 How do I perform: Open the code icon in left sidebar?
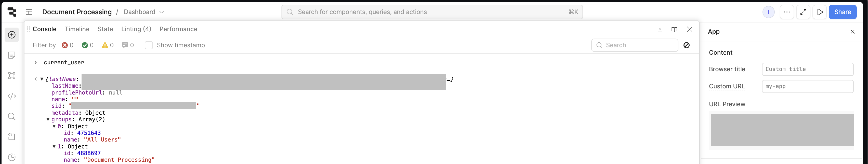[x=12, y=96]
